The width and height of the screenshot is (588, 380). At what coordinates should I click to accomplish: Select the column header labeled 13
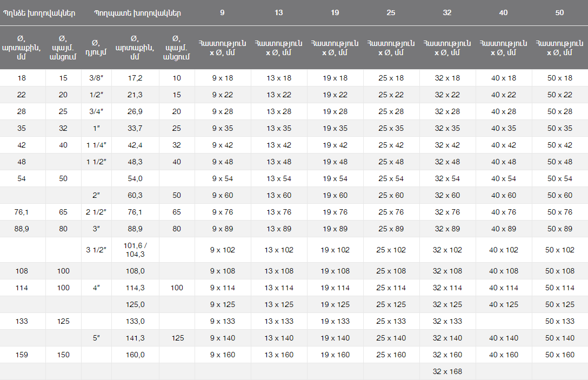pyautogui.click(x=279, y=12)
